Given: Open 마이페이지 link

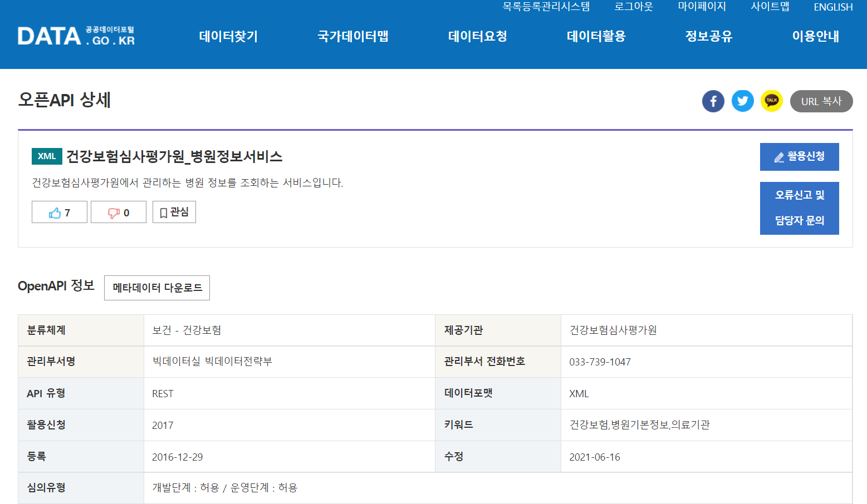Looking at the screenshot, I should click(x=702, y=7).
